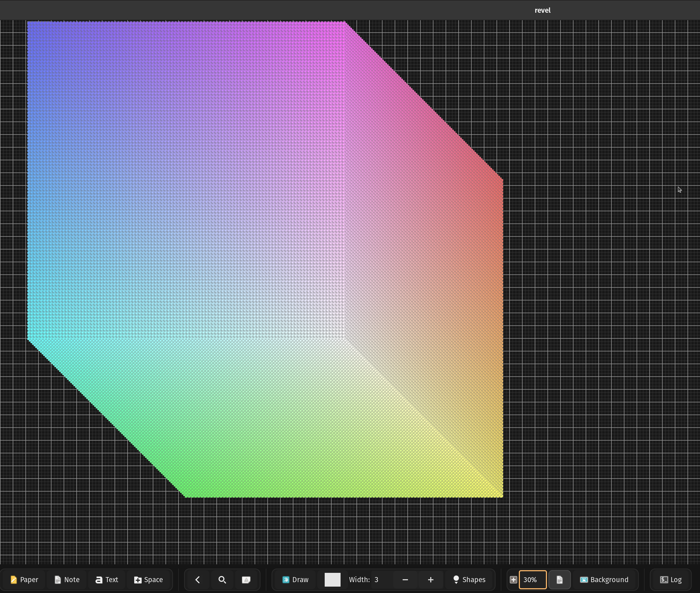
Task: Choose the Text tool
Action: 107,579
